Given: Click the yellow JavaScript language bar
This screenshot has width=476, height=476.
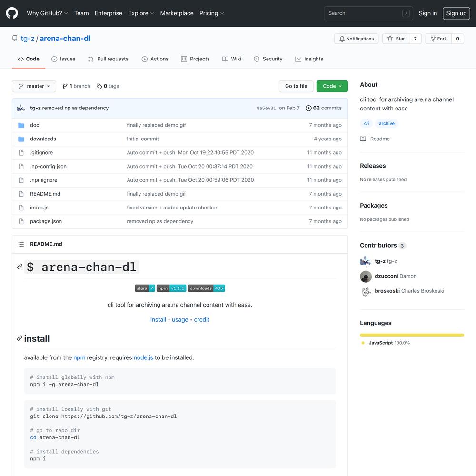Looking at the screenshot, I should 412,335.
